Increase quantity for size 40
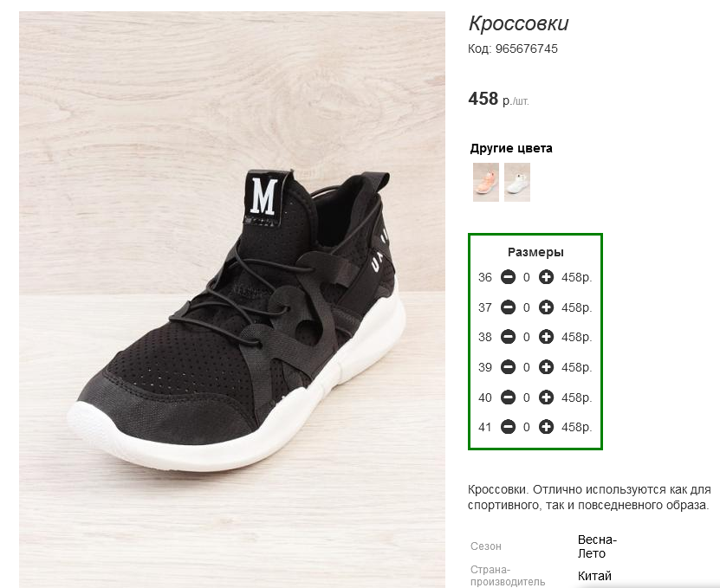 coord(546,397)
